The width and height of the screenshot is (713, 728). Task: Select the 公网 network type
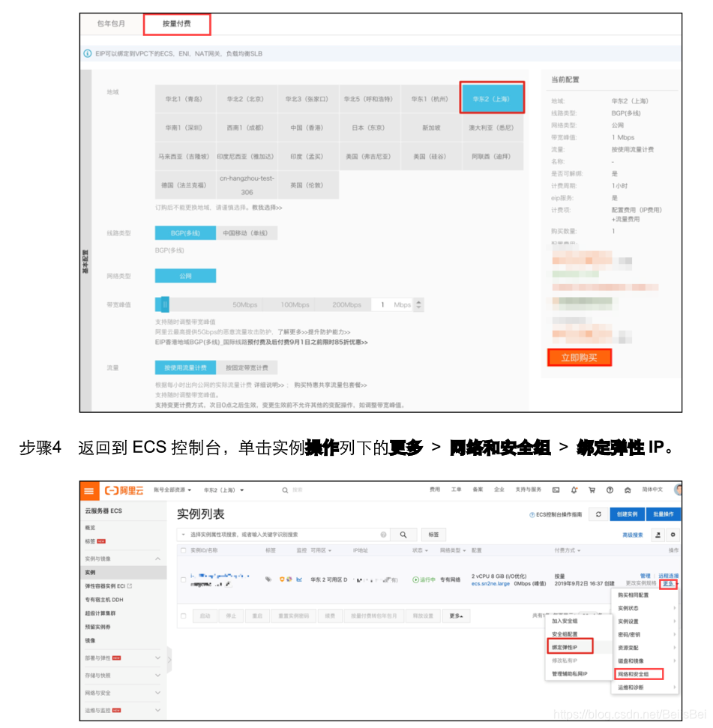[x=185, y=276]
